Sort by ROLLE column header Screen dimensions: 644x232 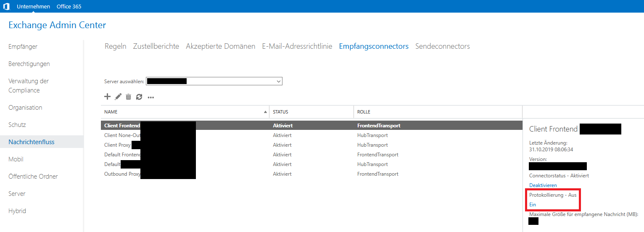pyautogui.click(x=364, y=112)
